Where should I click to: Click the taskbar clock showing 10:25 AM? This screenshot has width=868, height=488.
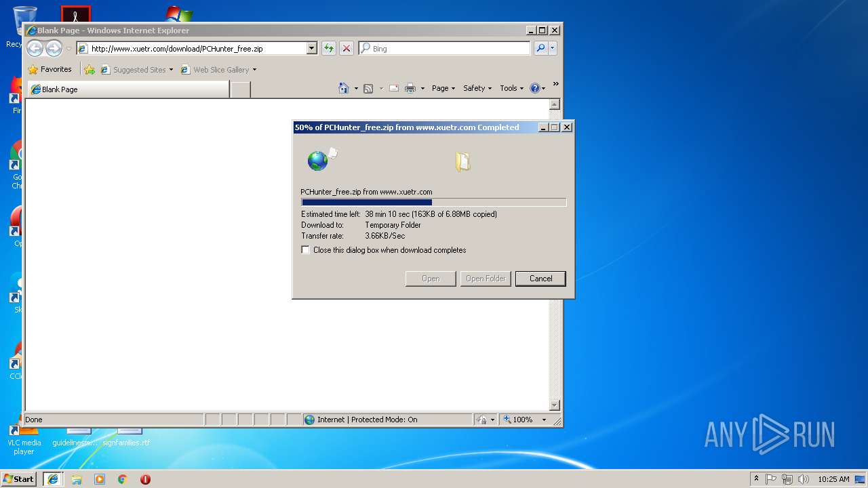833,479
